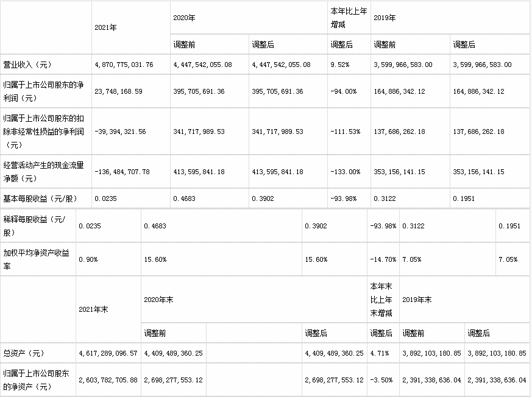532x397 pixels.
Task: Select the 营业收入（元）row label
Action: tap(27, 65)
